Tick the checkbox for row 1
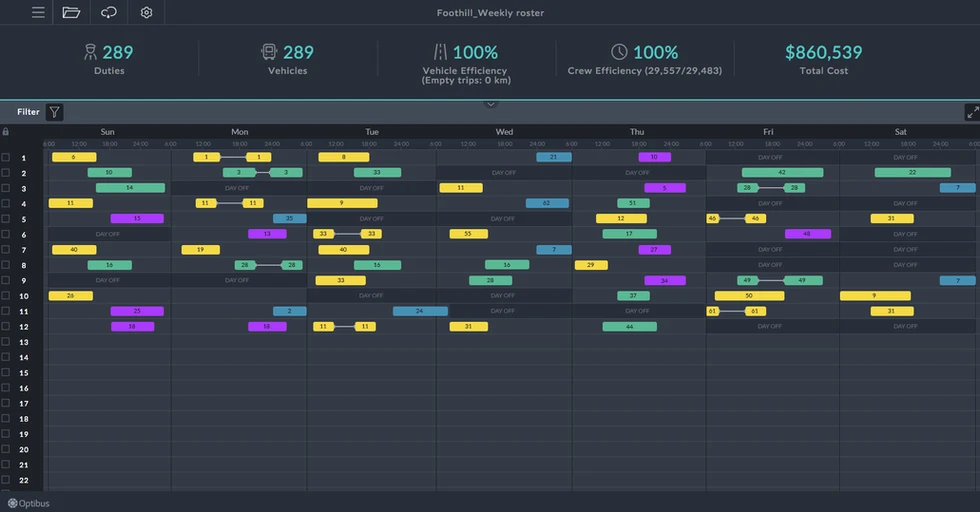 tap(6, 158)
